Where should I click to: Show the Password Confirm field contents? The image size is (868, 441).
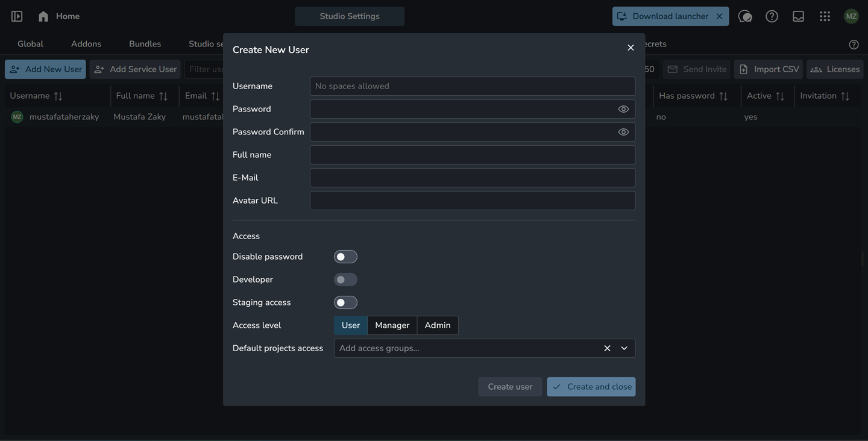coord(624,132)
